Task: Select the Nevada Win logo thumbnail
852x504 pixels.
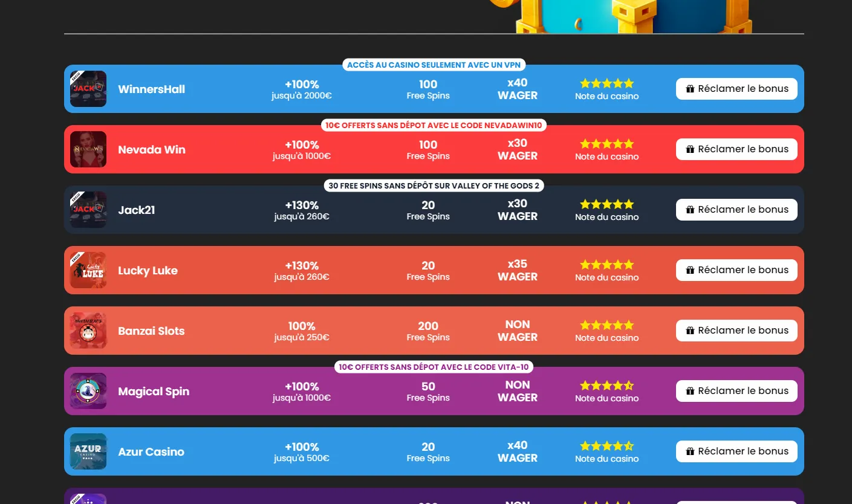Action: pyautogui.click(x=88, y=149)
